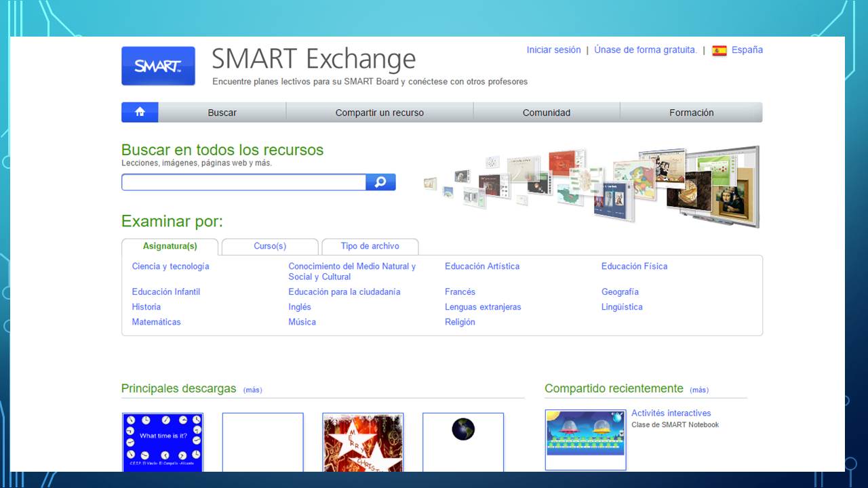Viewport: 868px width, 488px height.
Task: Switch to the Curso(s) tab
Action: 270,246
